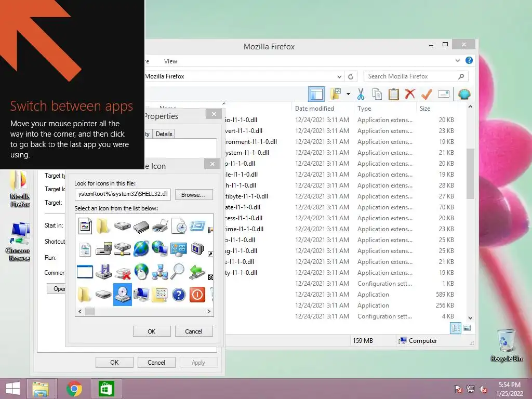The image size is (532, 399).
Task: Open the address bar history dropdown
Action: point(339,76)
